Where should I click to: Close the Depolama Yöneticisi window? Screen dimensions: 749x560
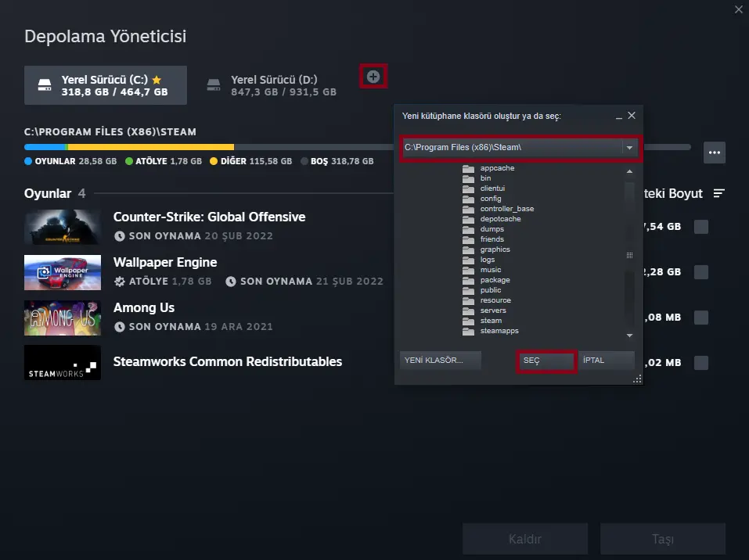[x=739, y=9]
